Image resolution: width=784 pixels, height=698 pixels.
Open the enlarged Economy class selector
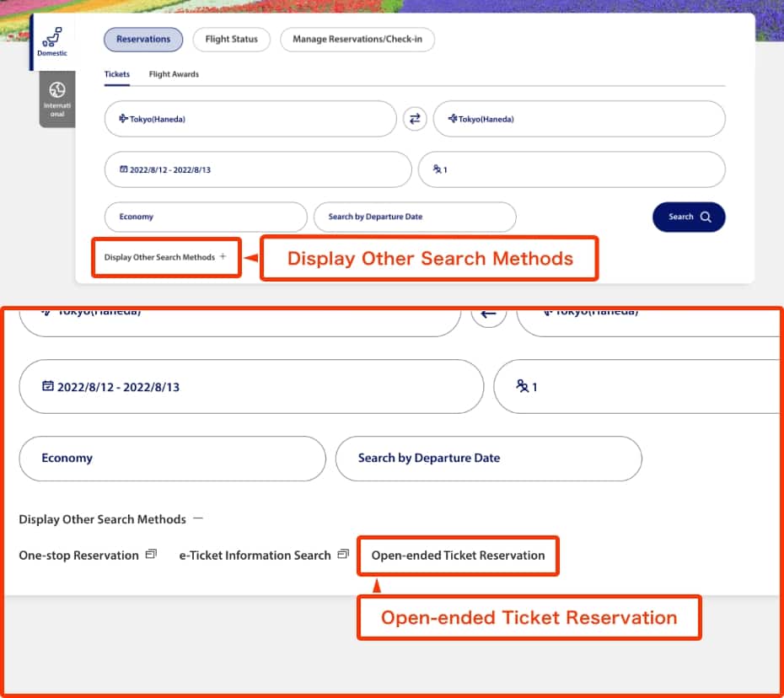[172, 458]
